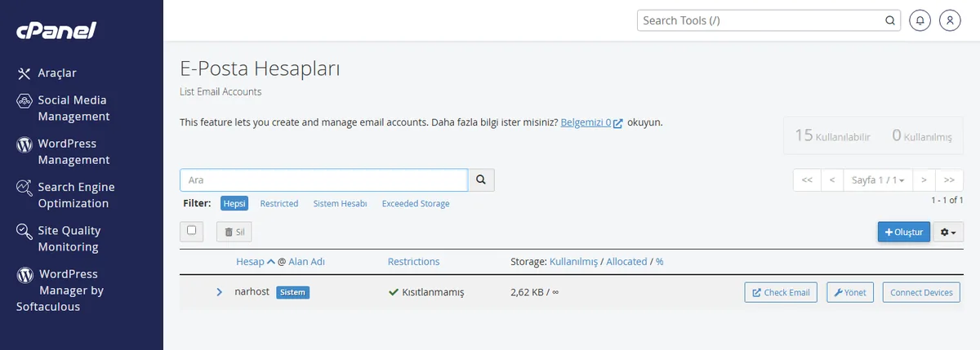Go to first page with << button
Viewport: 980px width, 350px height.
tap(807, 179)
